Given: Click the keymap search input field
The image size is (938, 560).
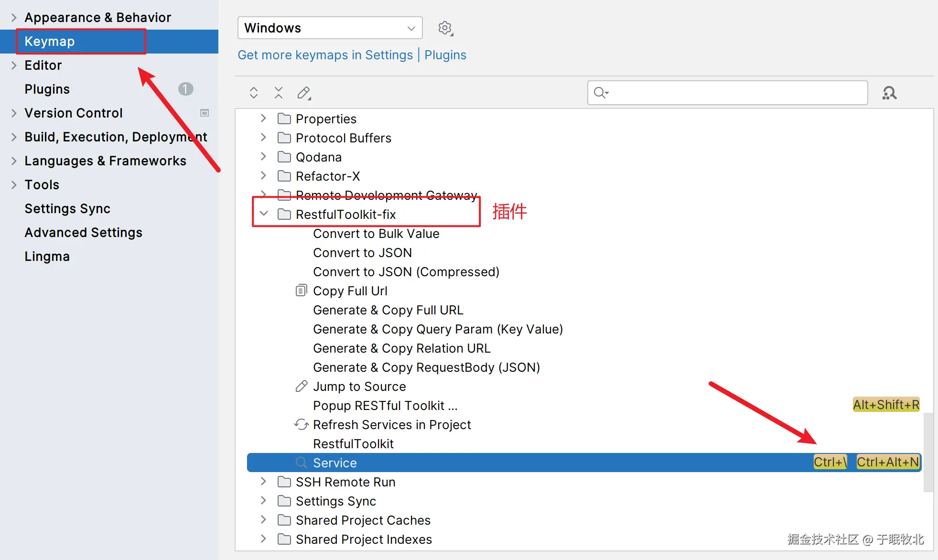Looking at the screenshot, I should [x=736, y=93].
